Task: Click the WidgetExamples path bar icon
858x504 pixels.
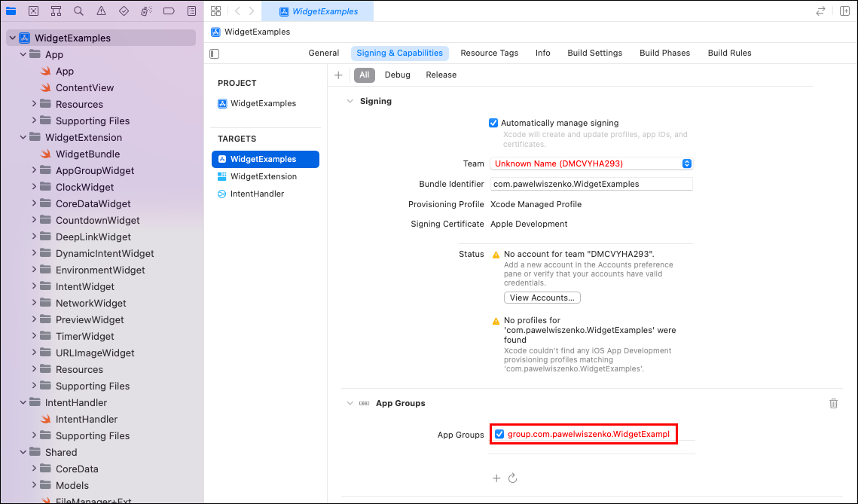Action: pyautogui.click(x=215, y=32)
